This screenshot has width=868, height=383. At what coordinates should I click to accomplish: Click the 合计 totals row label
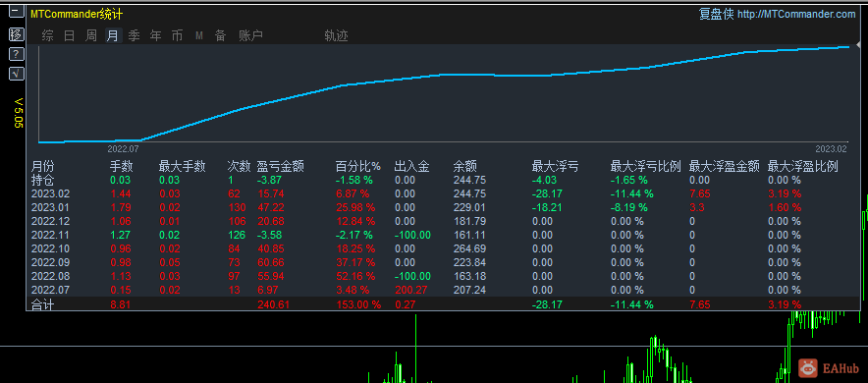pyautogui.click(x=43, y=304)
